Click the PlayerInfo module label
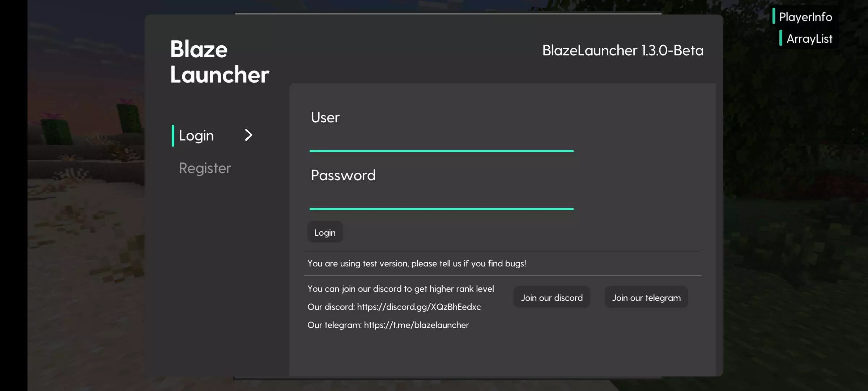The image size is (868, 391). 805,17
